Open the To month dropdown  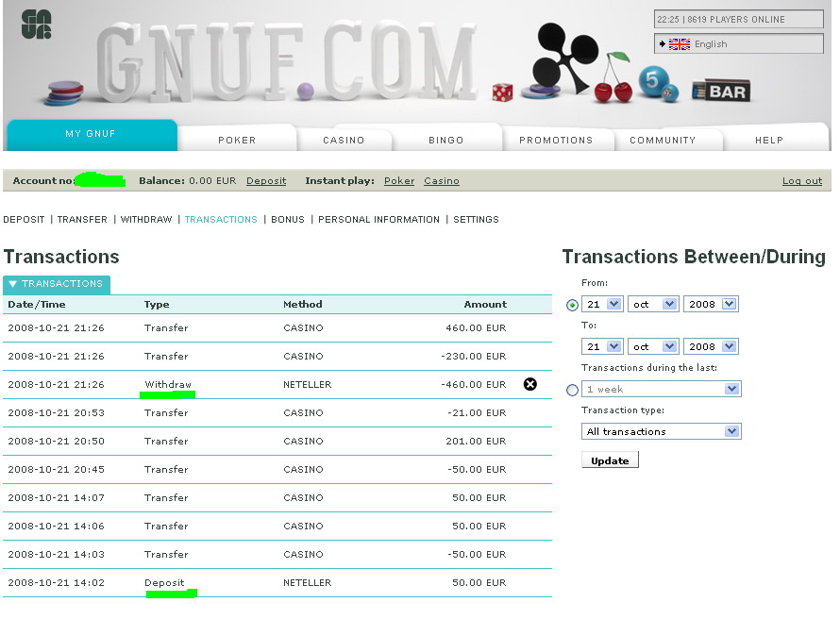[x=653, y=346]
